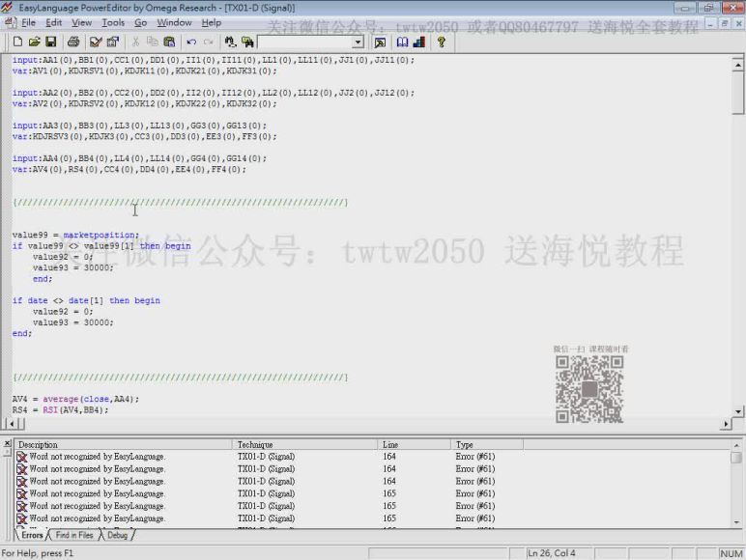Copy selection with the Copy icon
The image size is (746, 560).
click(x=153, y=42)
